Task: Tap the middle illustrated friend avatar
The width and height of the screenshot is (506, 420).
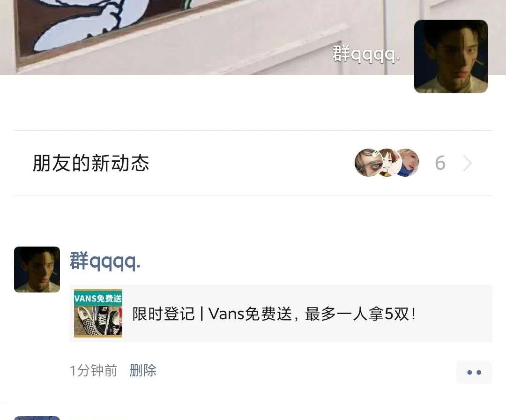Action: [x=389, y=162]
